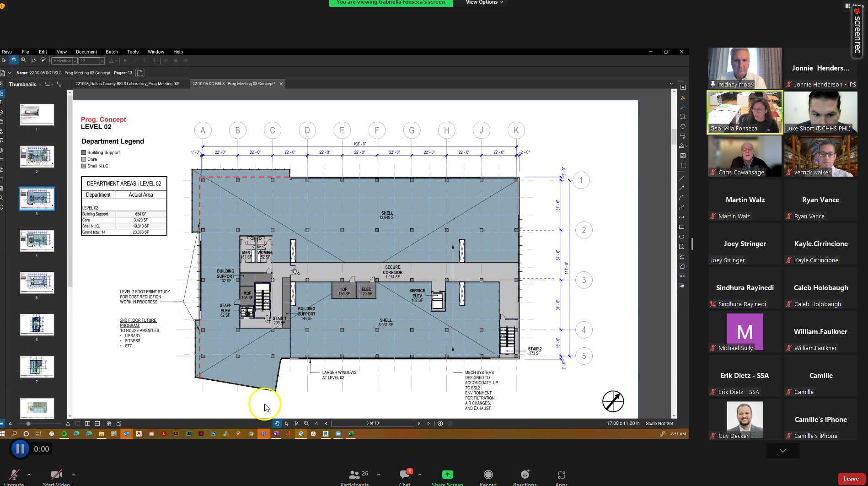Switch to the 221005_Dallas County BSL3 Laboratory tab

click(x=128, y=84)
